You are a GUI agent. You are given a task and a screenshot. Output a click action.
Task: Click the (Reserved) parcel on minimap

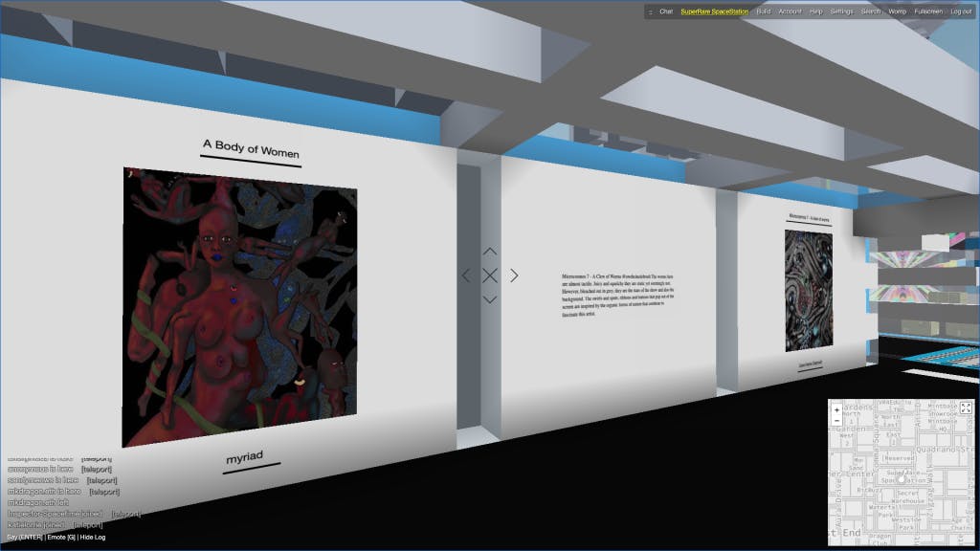(899, 458)
